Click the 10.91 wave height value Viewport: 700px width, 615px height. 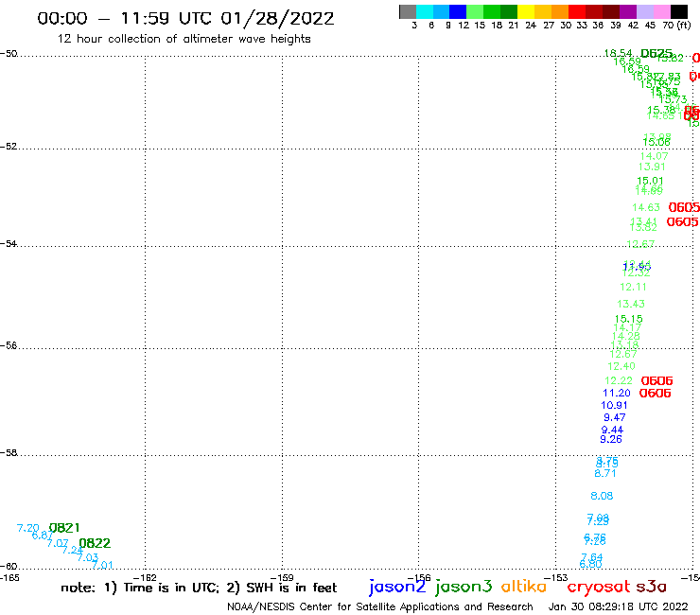pyautogui.click(x=614, y=405)
